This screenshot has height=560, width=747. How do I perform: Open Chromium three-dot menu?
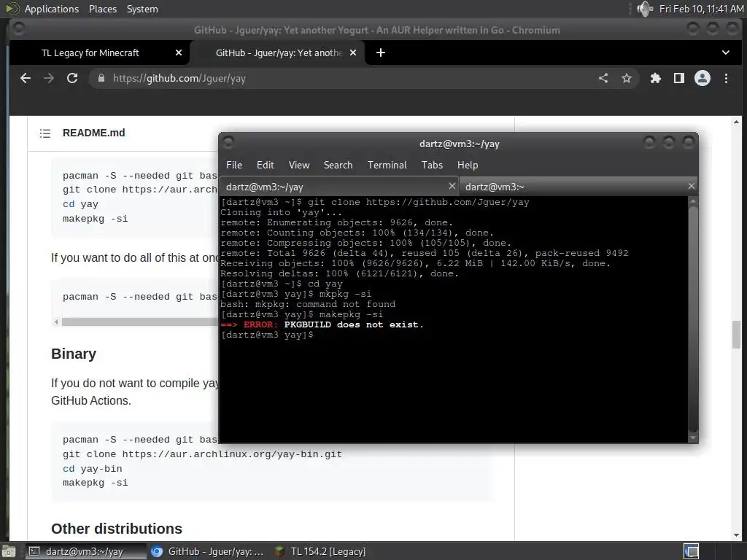tap(726, 78)
